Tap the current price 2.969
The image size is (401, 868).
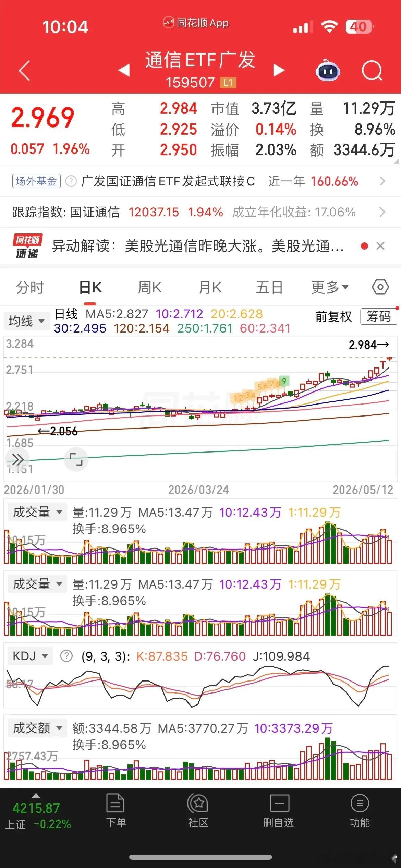point(43,118)
